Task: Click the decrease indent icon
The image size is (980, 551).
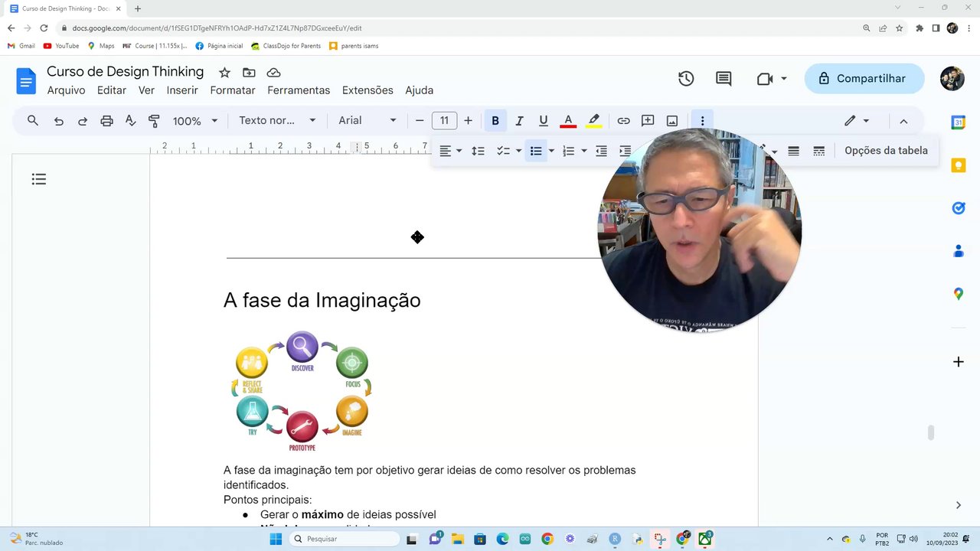Action: (x=602, y=151)
